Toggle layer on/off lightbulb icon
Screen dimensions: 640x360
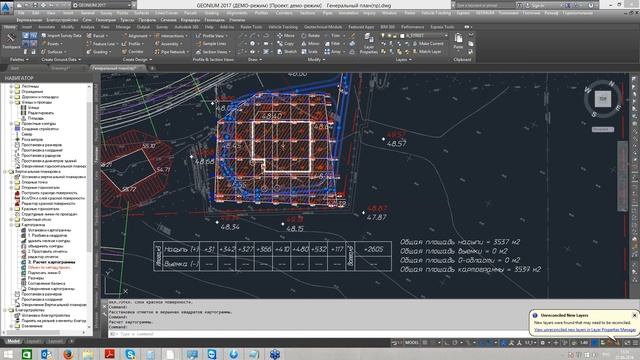click(x=383, y=36)
